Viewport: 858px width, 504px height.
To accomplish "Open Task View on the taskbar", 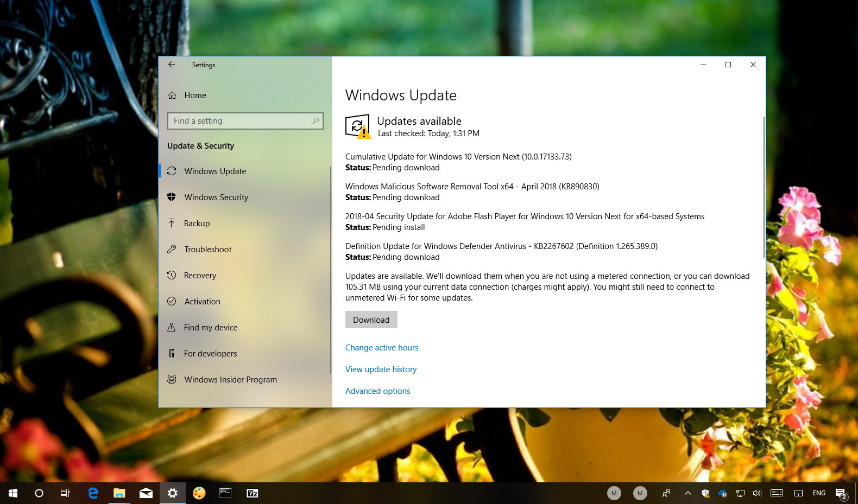I will [65, 493].
